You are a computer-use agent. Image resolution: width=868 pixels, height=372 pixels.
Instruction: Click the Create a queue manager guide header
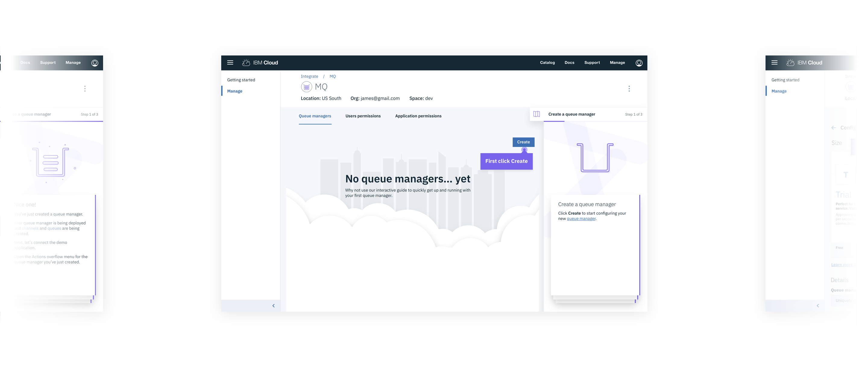click(571, 114)
